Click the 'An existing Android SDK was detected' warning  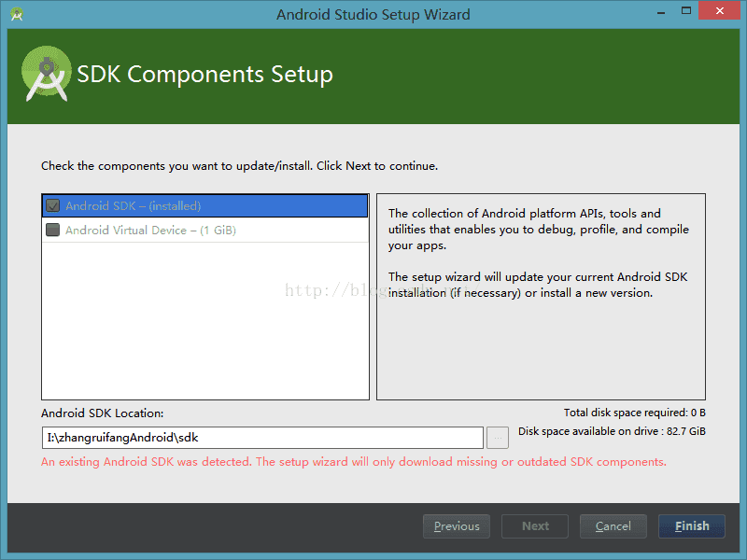click(x=354, y=462)
